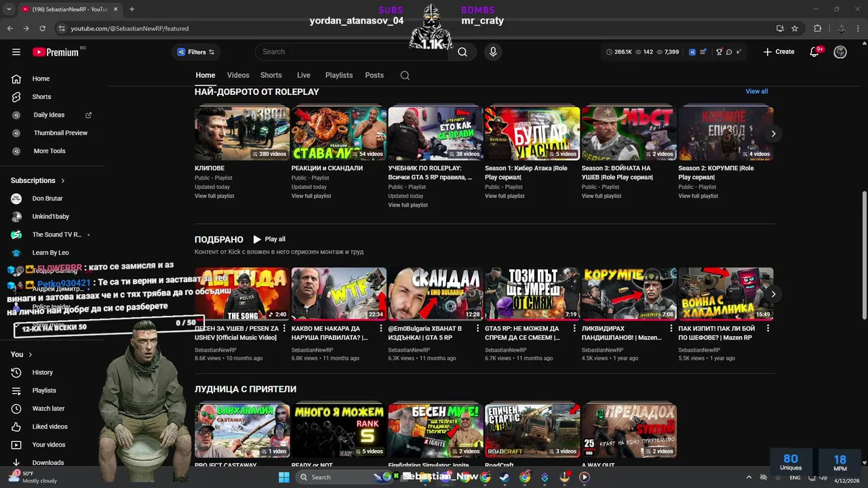The height and width of the screenshot is (488, 868).
Task: Open options for КАКВО МЕ НАКАРА ДА video
Action: click(x=381, y=329)
